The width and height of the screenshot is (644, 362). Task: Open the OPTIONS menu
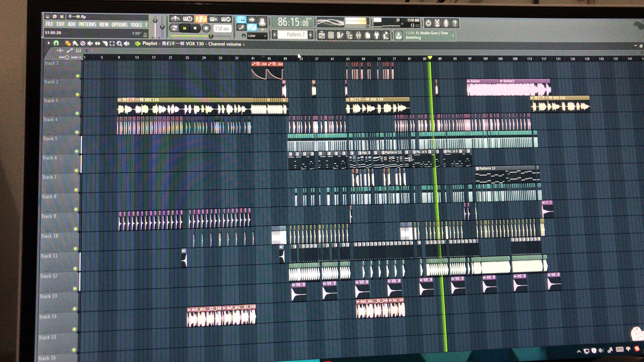pos(119,25)
